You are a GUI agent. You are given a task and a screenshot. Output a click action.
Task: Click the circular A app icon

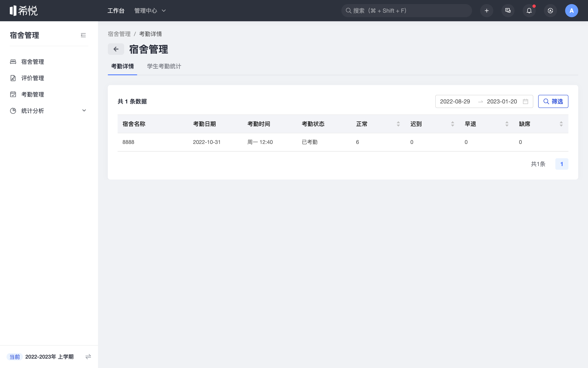pyautogui.click(x=550, y=11)
